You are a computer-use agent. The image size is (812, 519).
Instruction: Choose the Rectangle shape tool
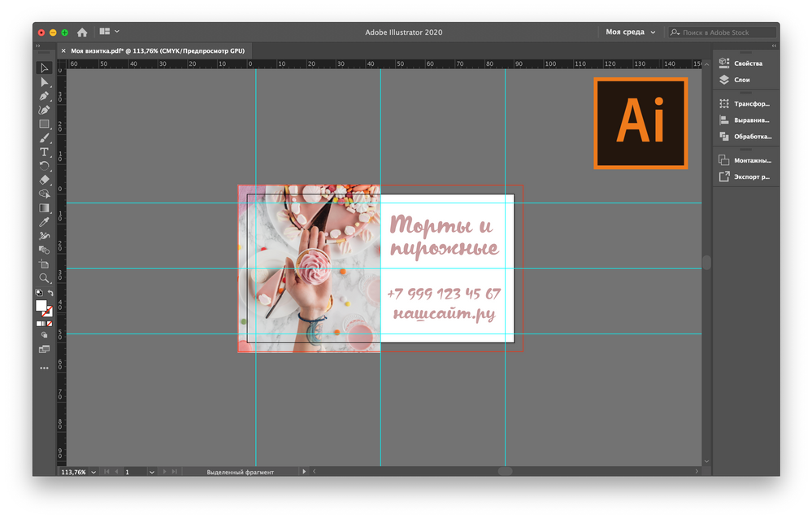45,124
